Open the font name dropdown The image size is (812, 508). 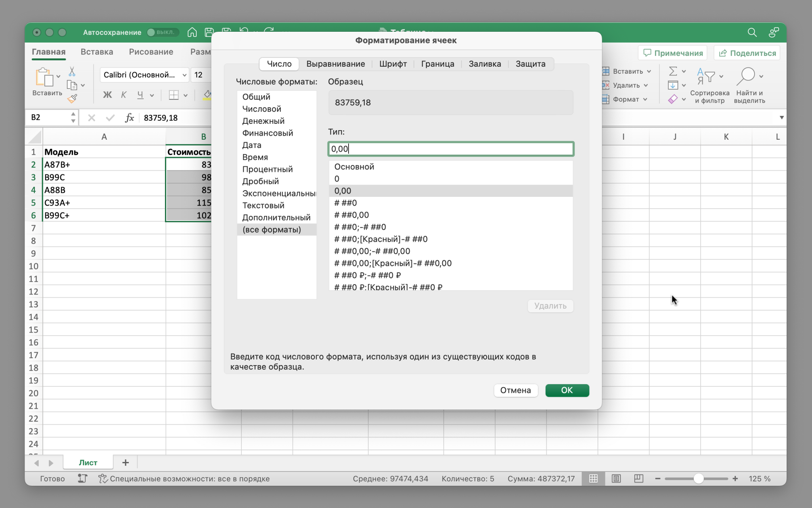click(x=184, y=75)
